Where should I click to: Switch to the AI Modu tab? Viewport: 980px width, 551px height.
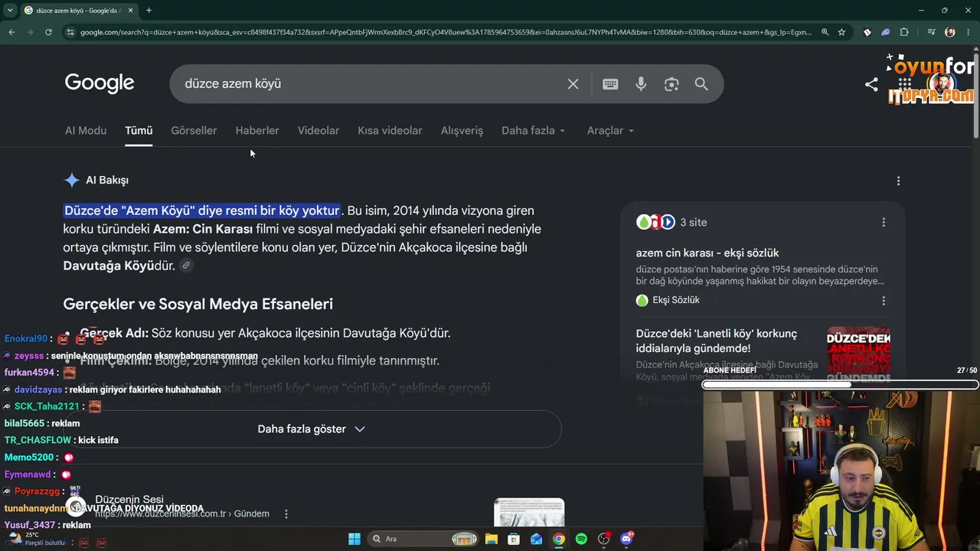[86, 130]
